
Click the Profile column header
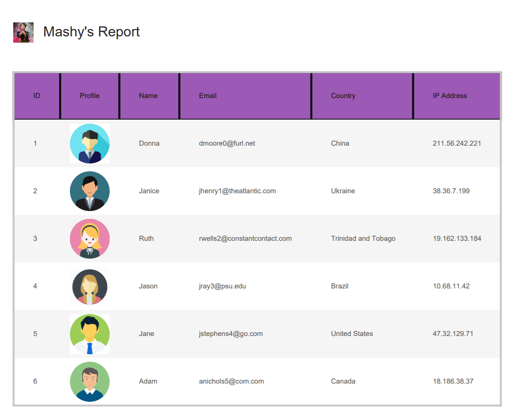point(90,96)
